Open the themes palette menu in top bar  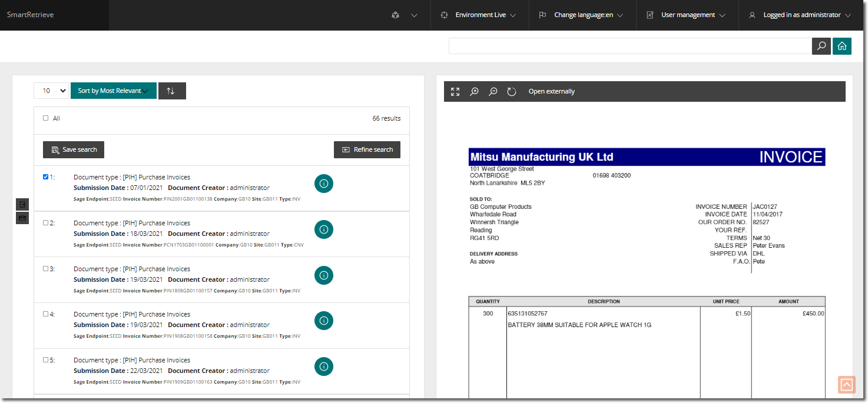point(404,15)
